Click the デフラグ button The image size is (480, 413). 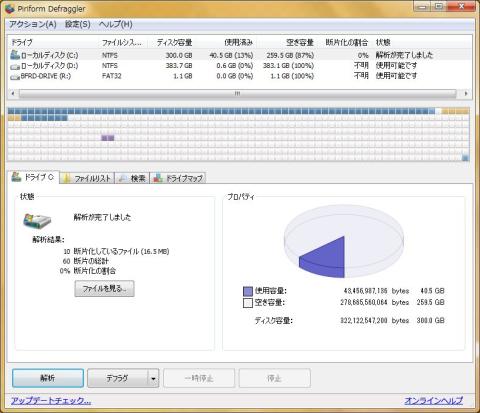click(x=117, y=378)
